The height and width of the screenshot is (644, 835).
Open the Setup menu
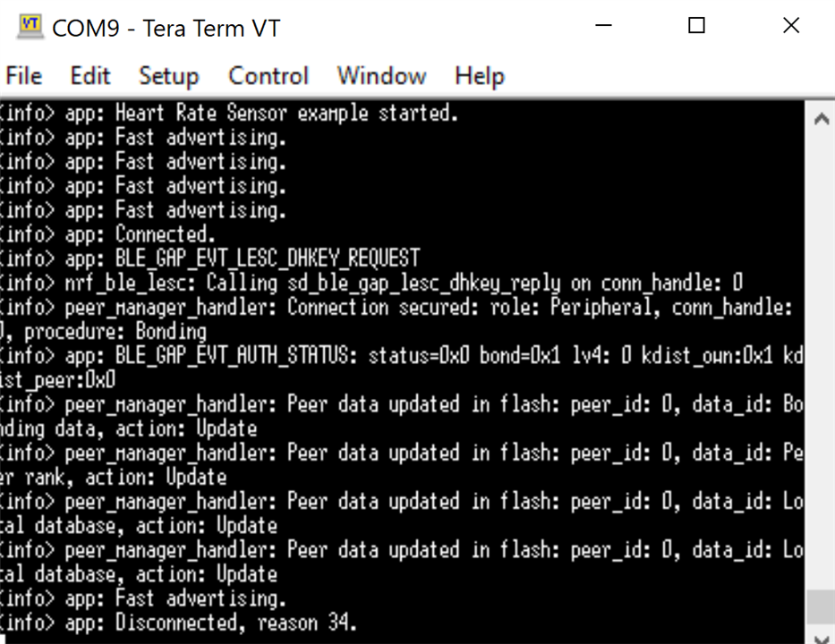point(169,75)
